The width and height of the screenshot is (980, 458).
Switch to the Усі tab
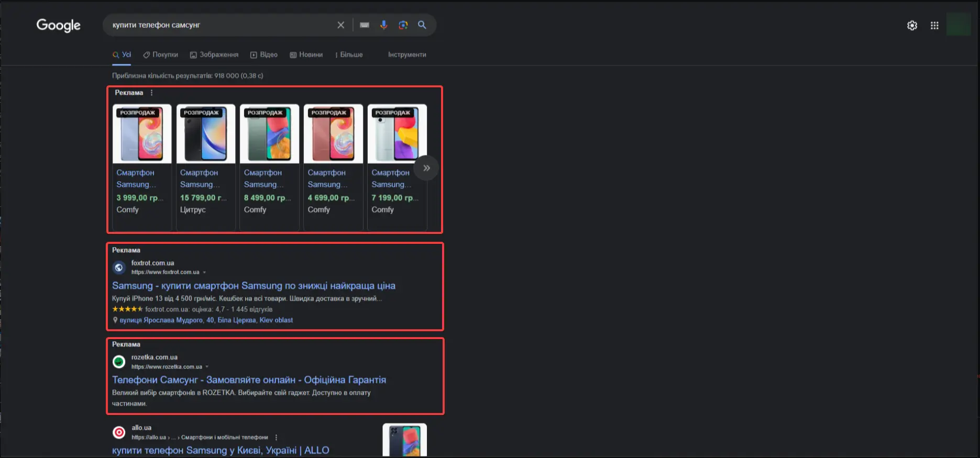coord(122,54)
